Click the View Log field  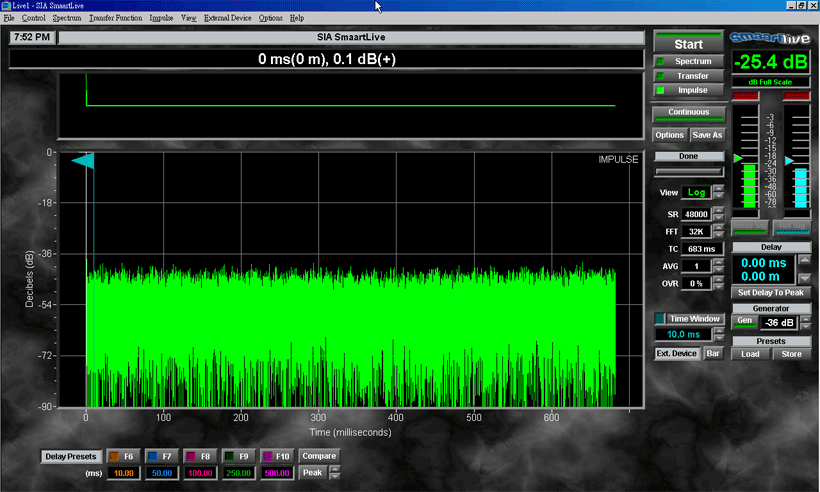[x=696, y=192]
